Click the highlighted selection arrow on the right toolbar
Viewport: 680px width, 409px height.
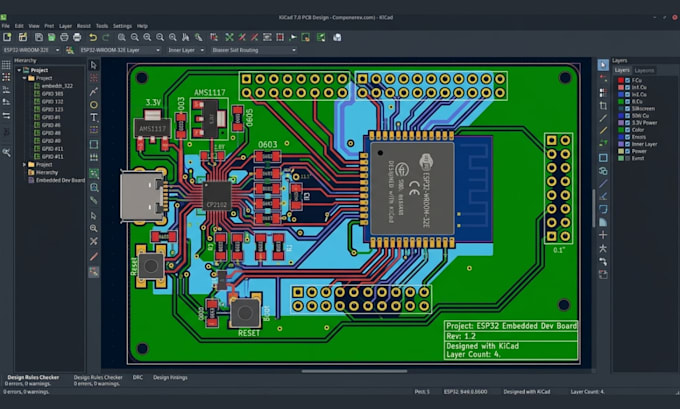coord(603,65)
